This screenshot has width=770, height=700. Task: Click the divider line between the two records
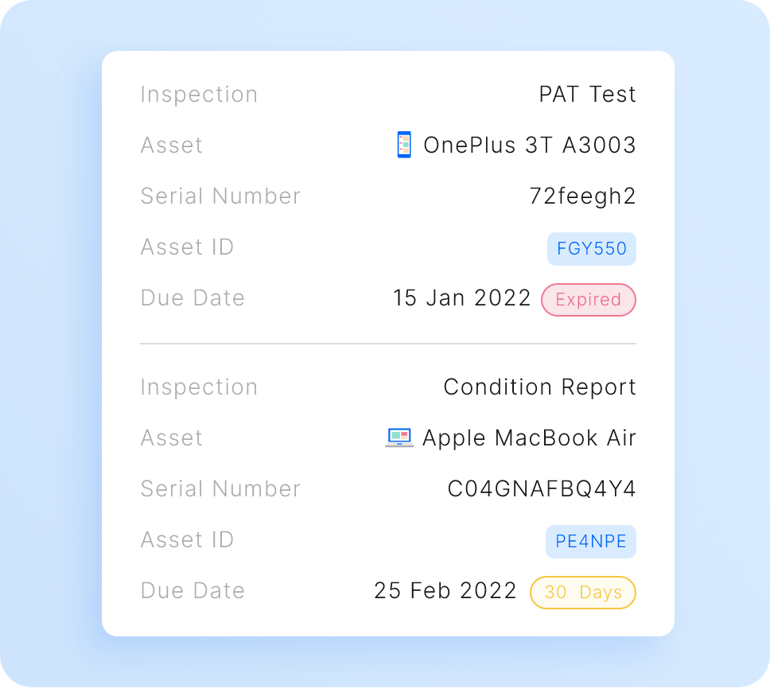point(388,344)
